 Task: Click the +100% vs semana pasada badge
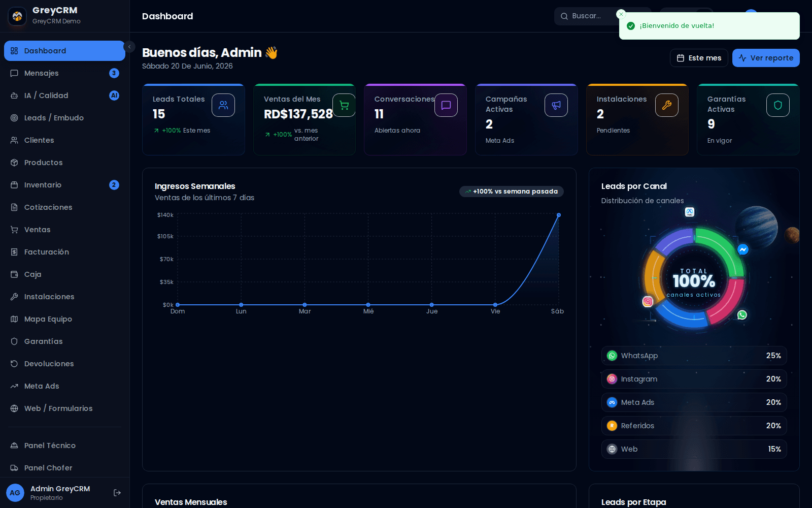click(x=512, y=192)
